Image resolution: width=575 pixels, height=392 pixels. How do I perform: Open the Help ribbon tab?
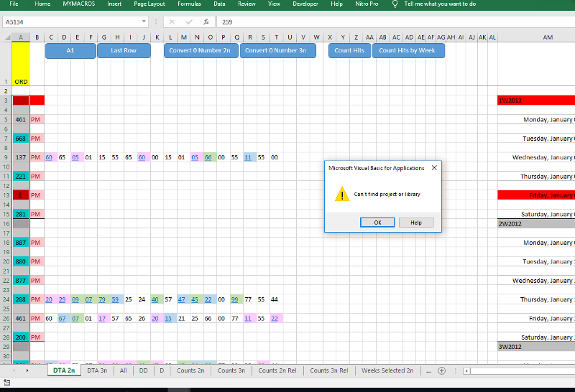336,4
